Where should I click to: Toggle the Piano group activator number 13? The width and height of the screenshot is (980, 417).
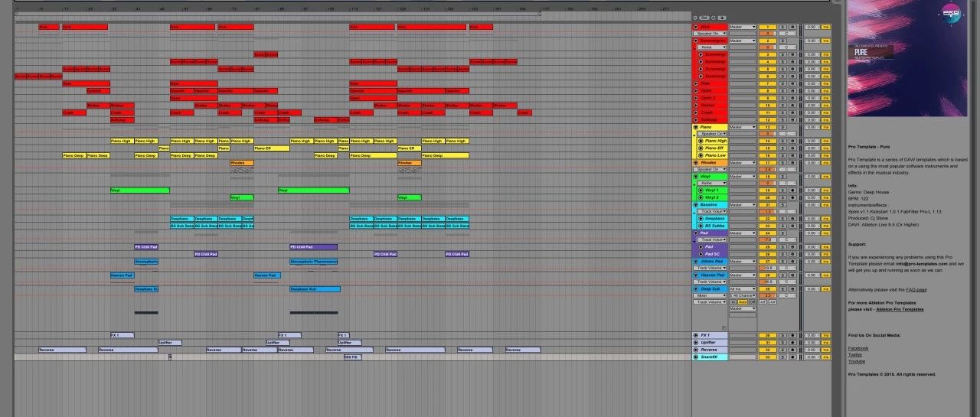click(767, 127)
